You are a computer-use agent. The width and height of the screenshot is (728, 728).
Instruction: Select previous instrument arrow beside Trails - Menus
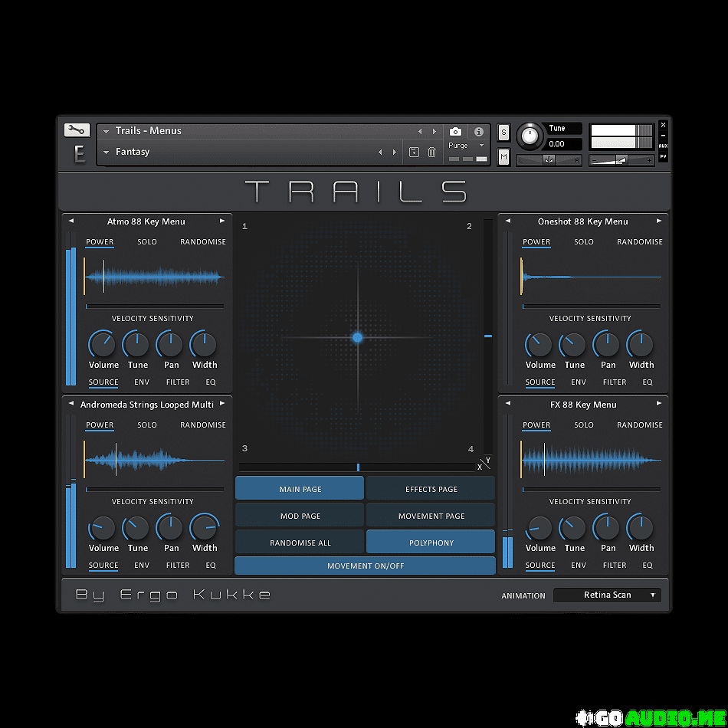(420, 131)
